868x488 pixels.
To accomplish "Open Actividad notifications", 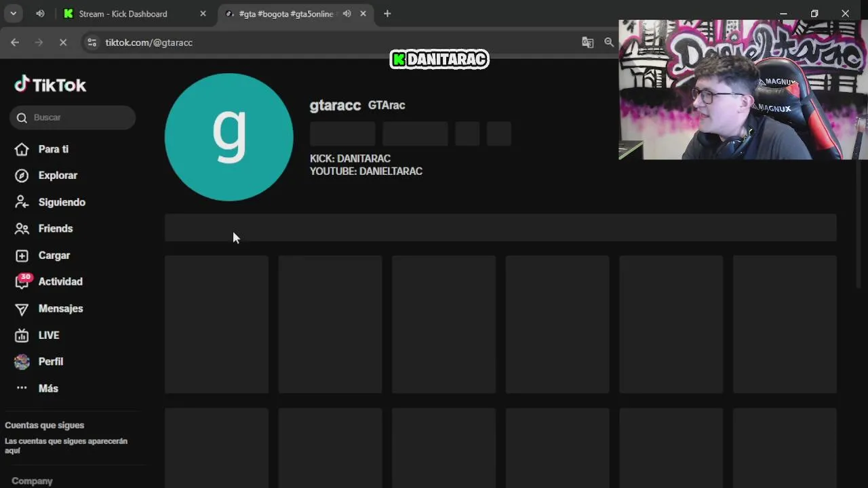I will 60,282.
